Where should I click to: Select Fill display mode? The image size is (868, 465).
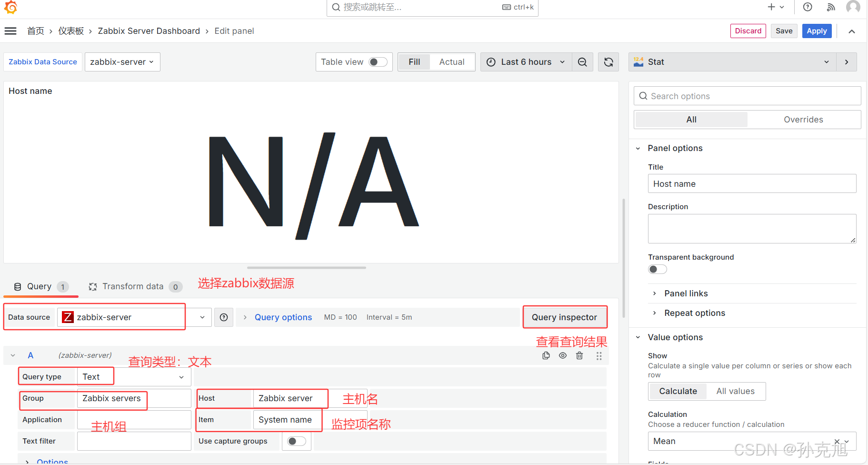point(414,62)
